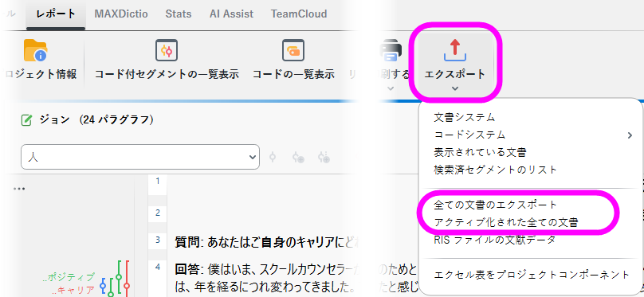Click the project information folder icon
The image size is (644, 297).
click(x=35, y=50)
